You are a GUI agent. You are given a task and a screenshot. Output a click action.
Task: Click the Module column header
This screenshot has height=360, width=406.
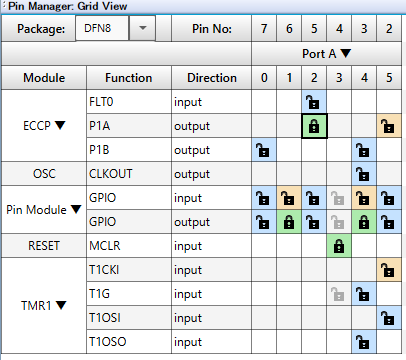[44, 78]
